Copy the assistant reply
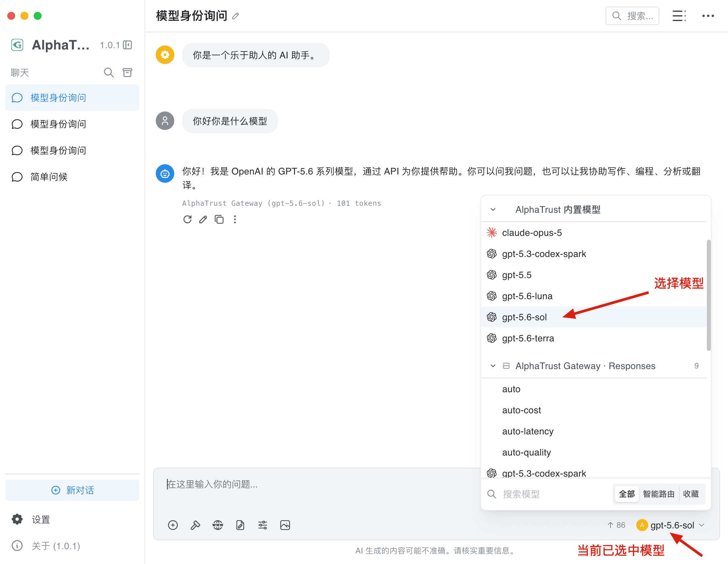The image size is (728, 564). point(219,219)
